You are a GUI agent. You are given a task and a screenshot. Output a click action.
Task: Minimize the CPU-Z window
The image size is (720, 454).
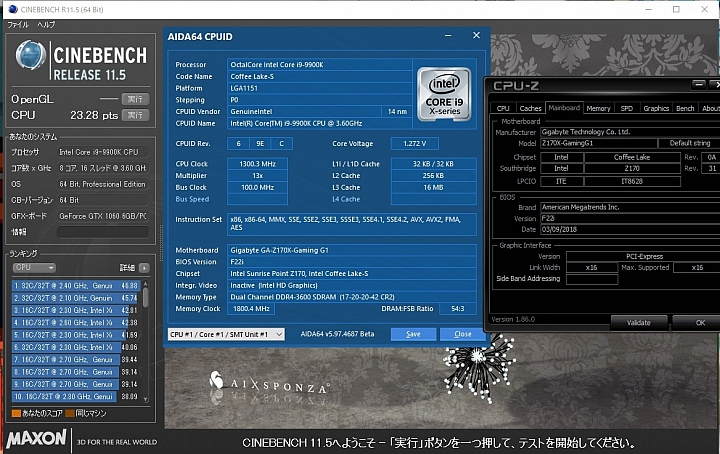coord(698,85)
